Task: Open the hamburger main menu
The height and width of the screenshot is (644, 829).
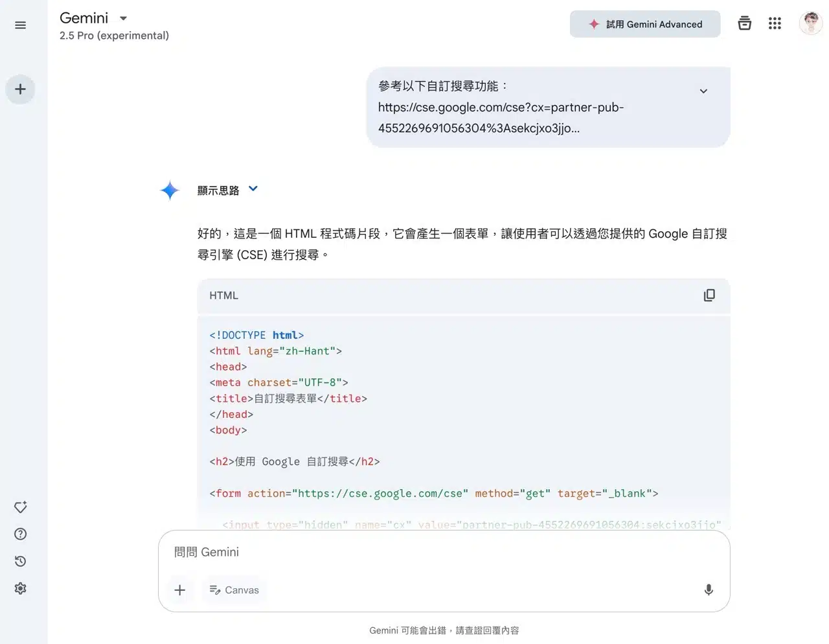Action: click(x=20, y=25)
